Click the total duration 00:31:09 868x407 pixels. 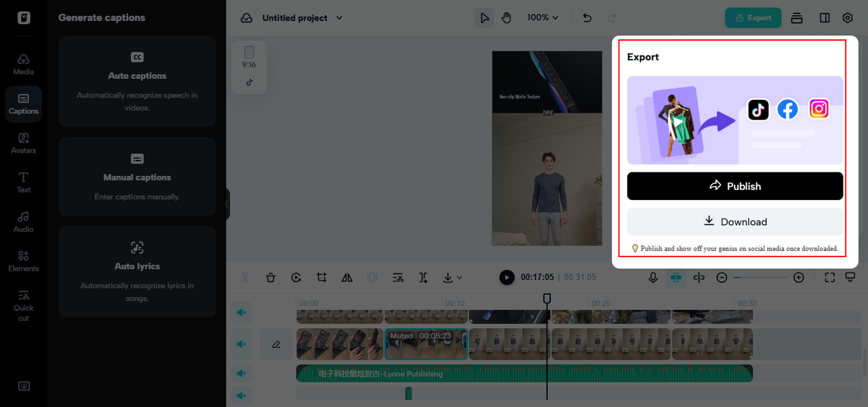tap(580, 277)
